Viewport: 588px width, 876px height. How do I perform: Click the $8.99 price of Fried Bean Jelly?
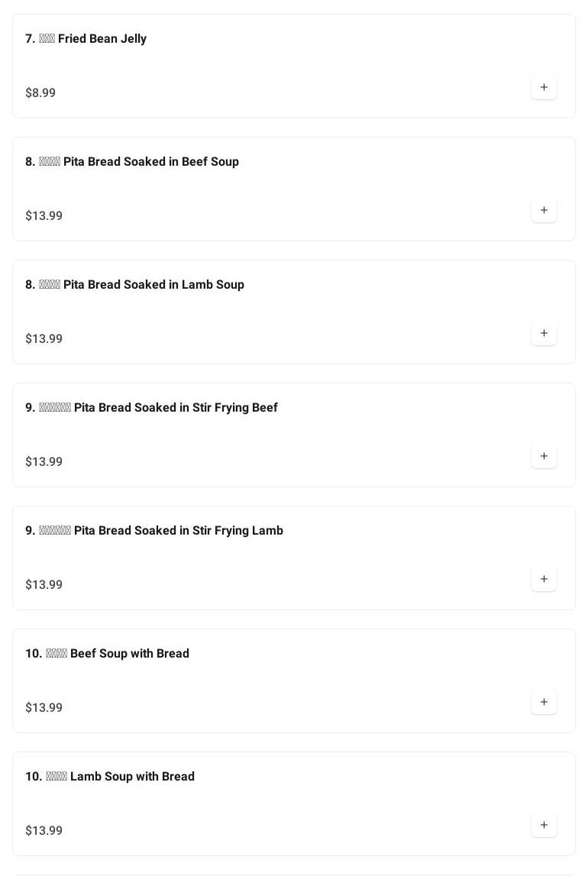click(x=40, y=93)
